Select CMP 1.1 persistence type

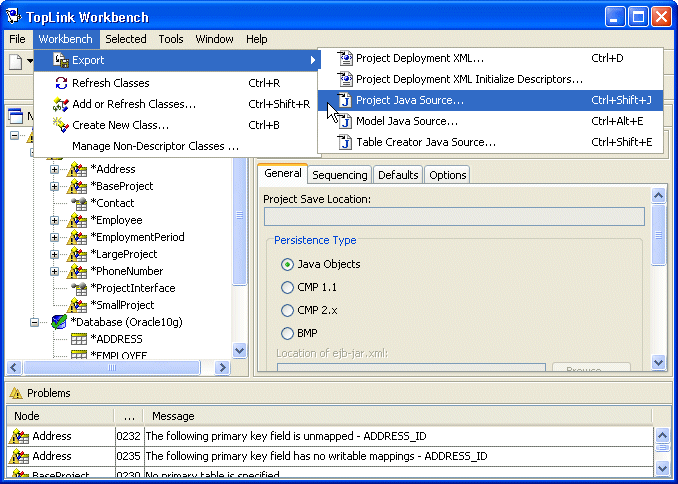coord(287,287)
